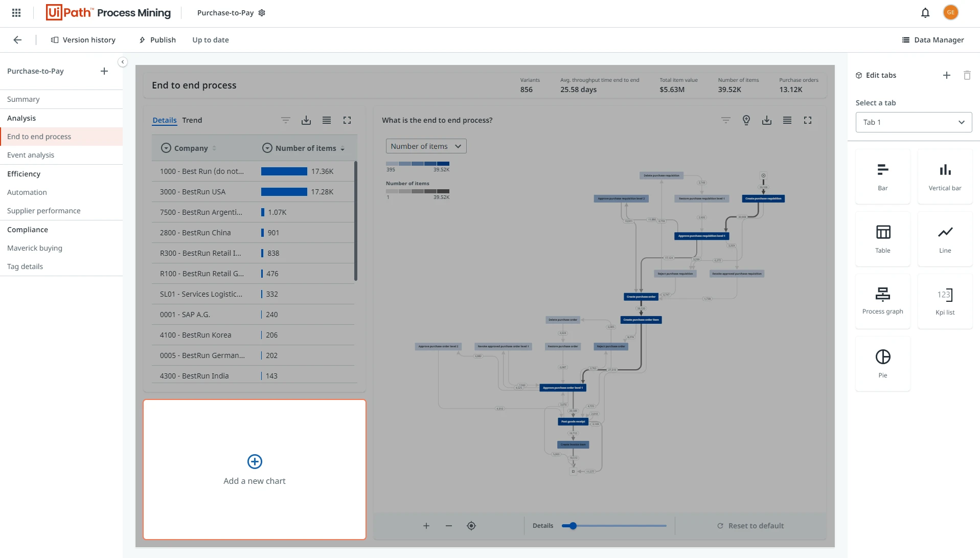Open the Select a tab dropdown

tap(914, 122)
